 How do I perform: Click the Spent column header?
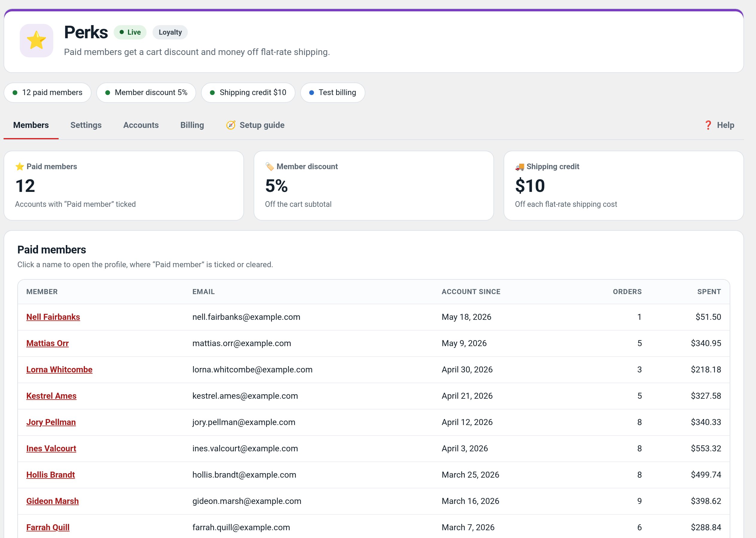(709, 292)
